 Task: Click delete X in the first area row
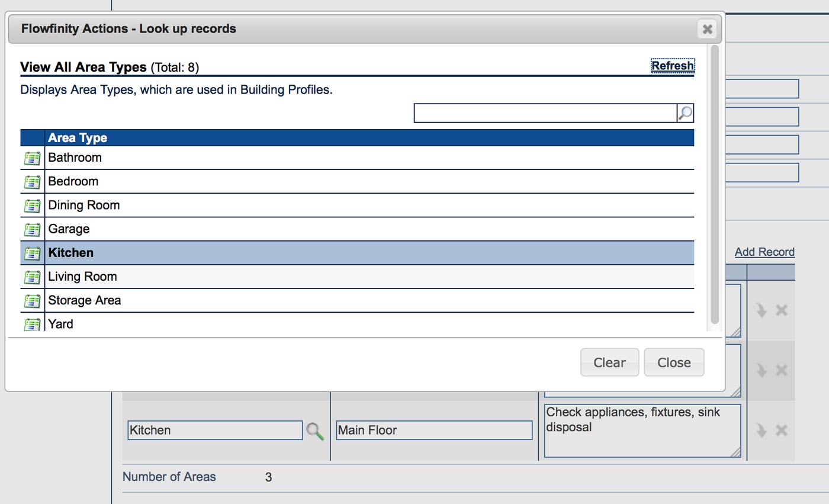[x=782, y=310]
